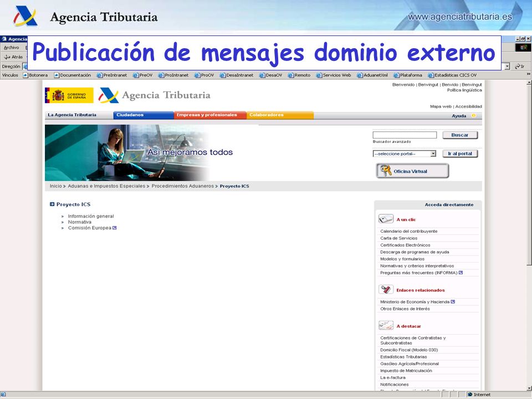Open the Oficina Virtual button
Viewport: 532px width, 399px height.
[412, 171]
